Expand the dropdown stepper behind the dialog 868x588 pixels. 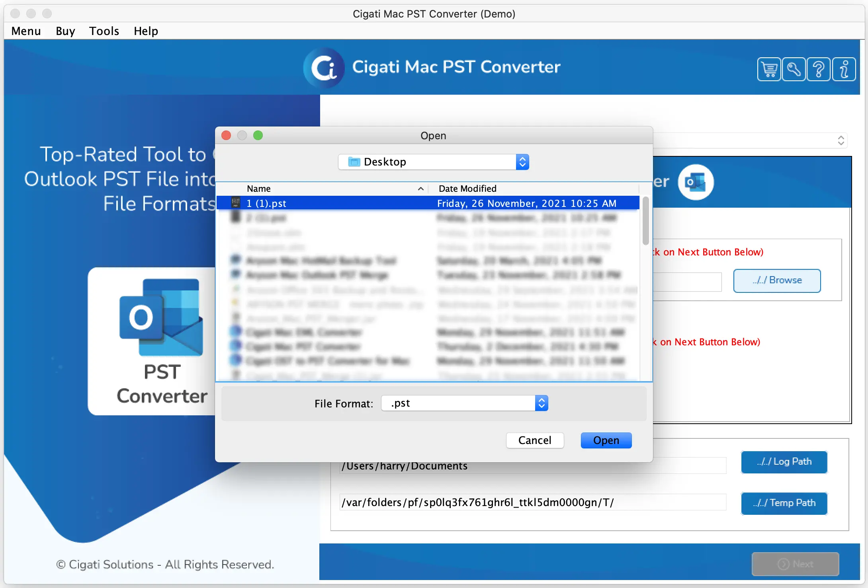coord(841,140)
